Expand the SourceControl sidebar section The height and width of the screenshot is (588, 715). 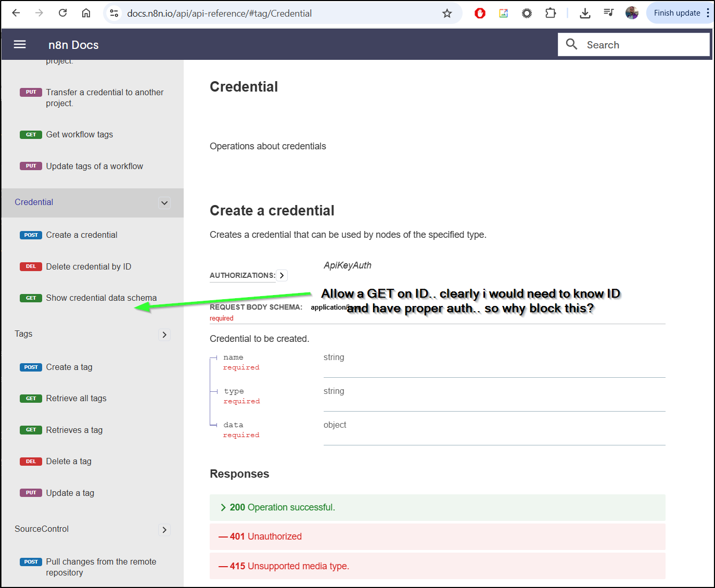click(164, 530)
